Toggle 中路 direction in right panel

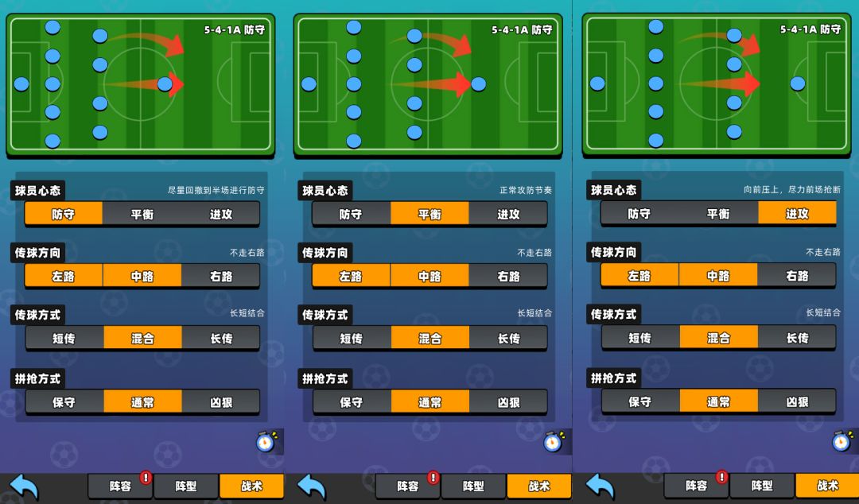(x=718, y=276)
